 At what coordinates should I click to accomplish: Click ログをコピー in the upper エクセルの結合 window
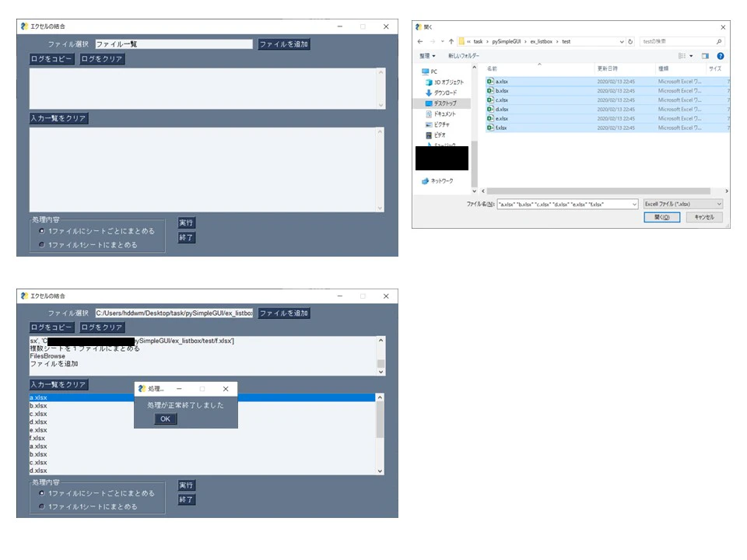51,59
